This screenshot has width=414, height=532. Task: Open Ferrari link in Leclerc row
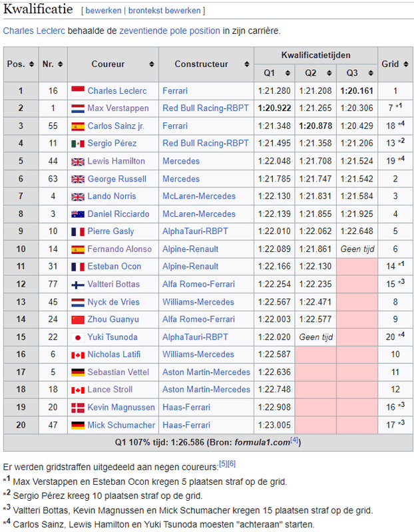click(175, 91)
